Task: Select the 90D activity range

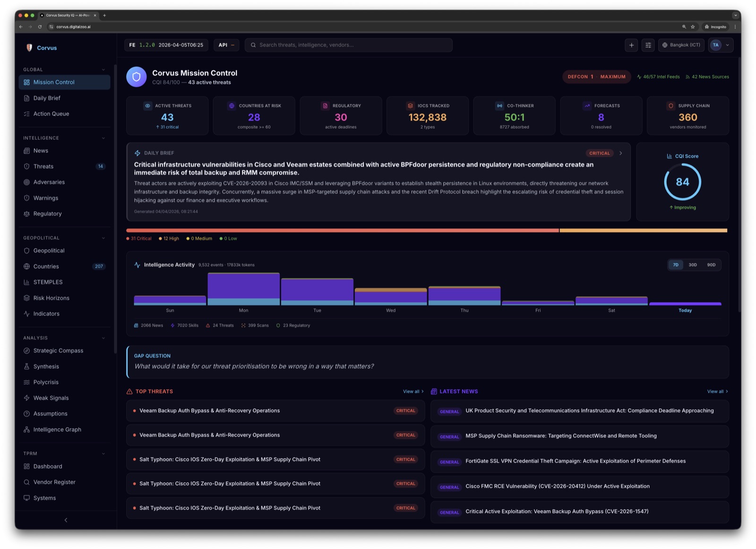Action: point(711,265)
